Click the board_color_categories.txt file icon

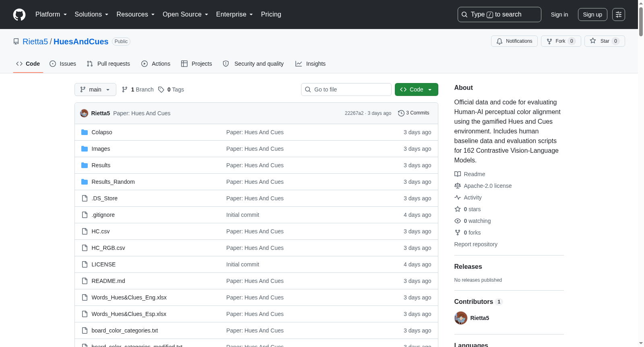pyautogui.click(x=85, y=330)
